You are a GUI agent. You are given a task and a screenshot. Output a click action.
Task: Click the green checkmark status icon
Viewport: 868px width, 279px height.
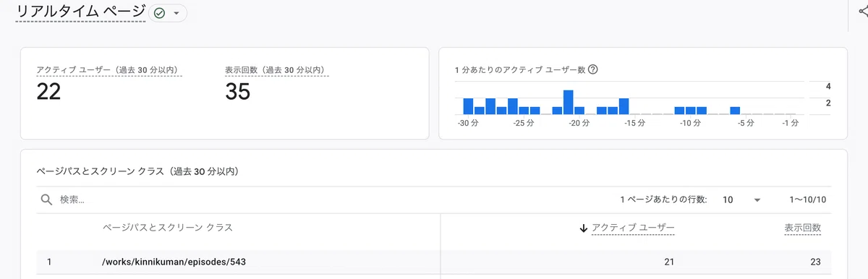160,13
